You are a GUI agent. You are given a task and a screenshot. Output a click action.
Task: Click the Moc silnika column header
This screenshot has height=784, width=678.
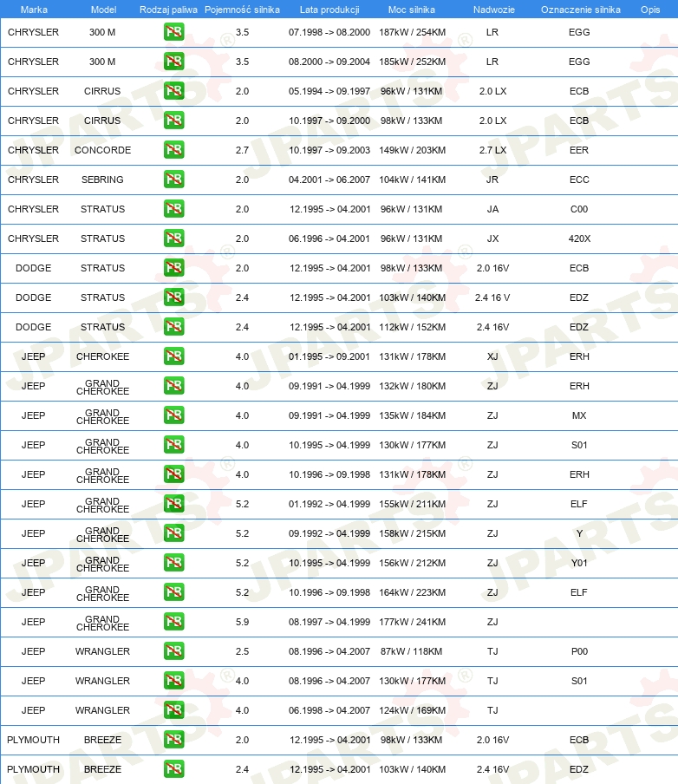(x=412, y=10)
